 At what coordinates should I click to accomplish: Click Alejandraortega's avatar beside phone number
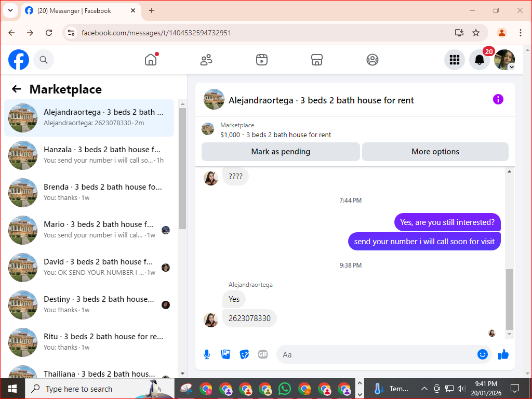click(x=211, y=320)
